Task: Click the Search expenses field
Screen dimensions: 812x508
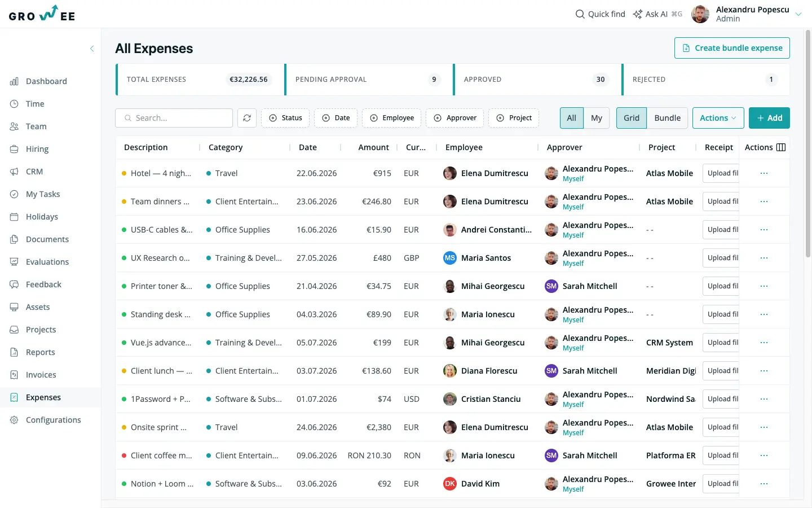Action: point(174,118)
